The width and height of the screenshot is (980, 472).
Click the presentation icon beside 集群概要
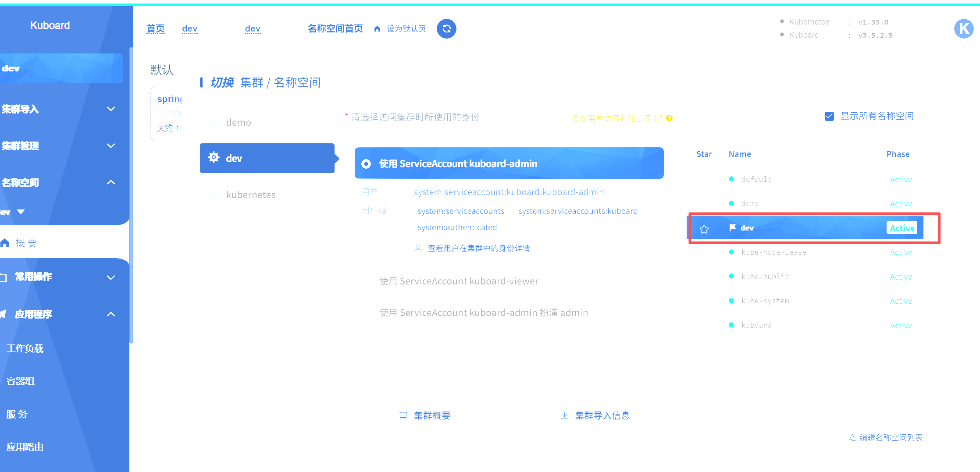click(x=403, y=415)
